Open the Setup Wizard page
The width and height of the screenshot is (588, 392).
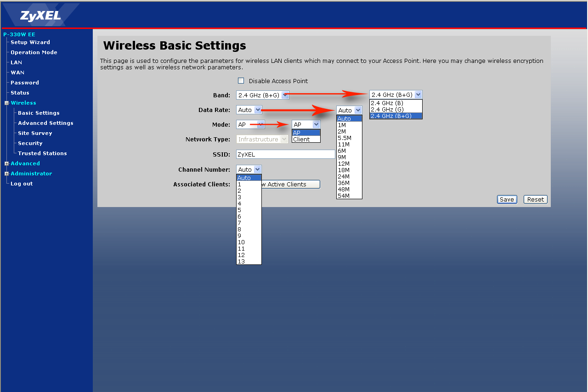[x=30, y=42]
